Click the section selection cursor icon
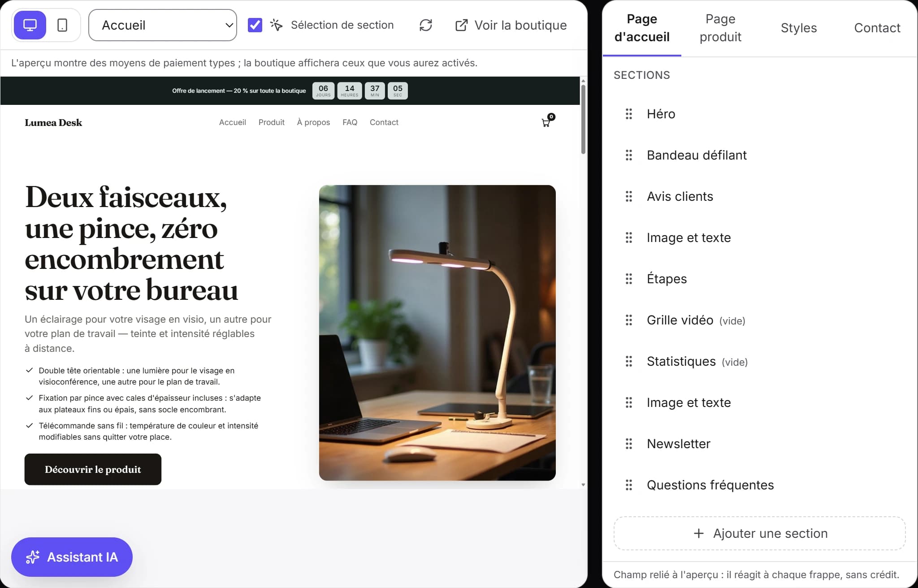 (277, 25)
